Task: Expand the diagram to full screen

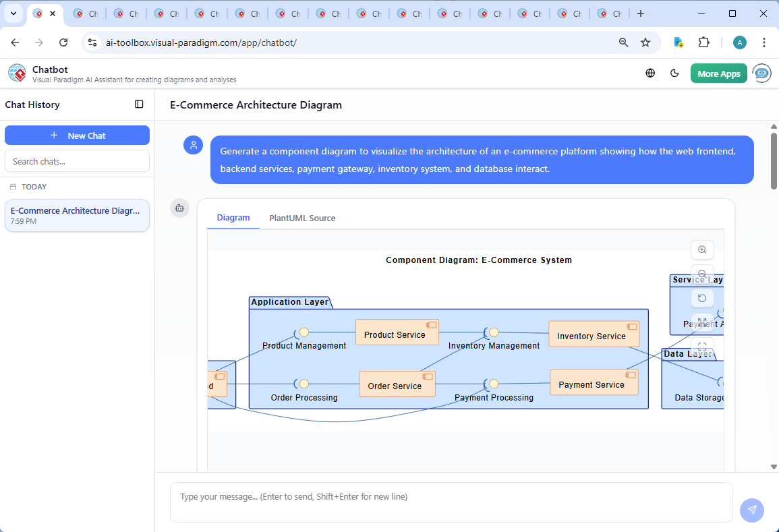Action: pos(702,322)
